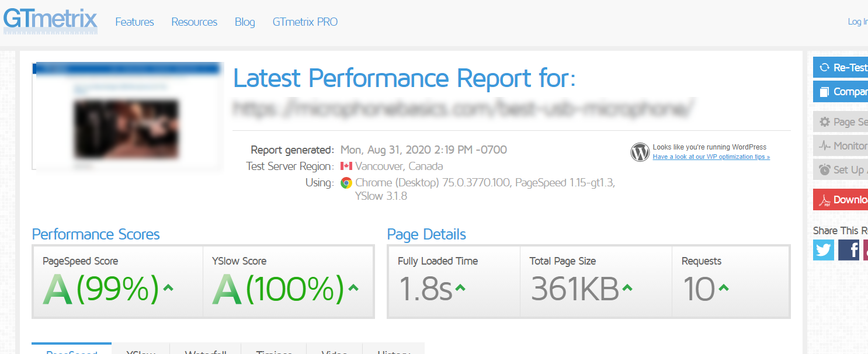Click the YSlow score green arrow
The width and height of the screenshot is (868, 354).
pyautogui.click(x=353, y=287)
